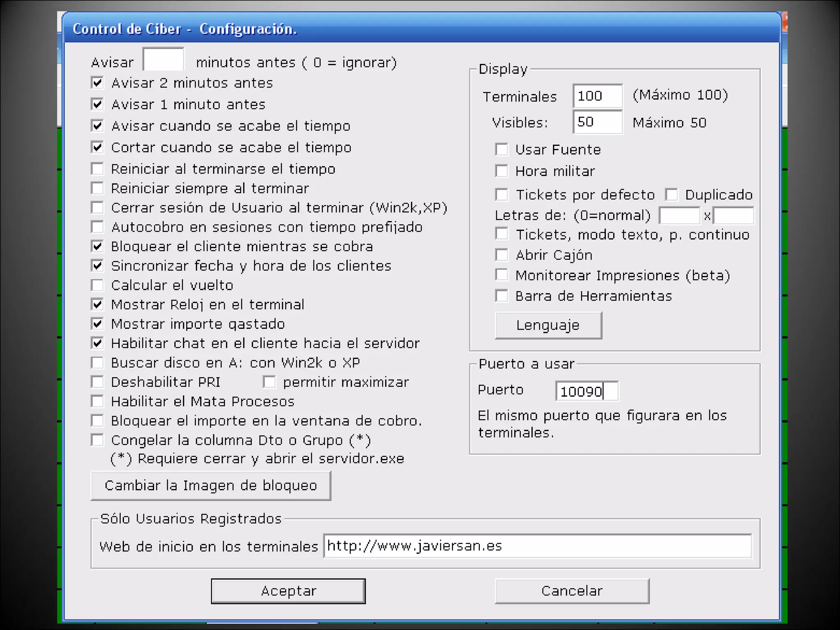Check Barra de Herramientas option

[x=502, y=296]
